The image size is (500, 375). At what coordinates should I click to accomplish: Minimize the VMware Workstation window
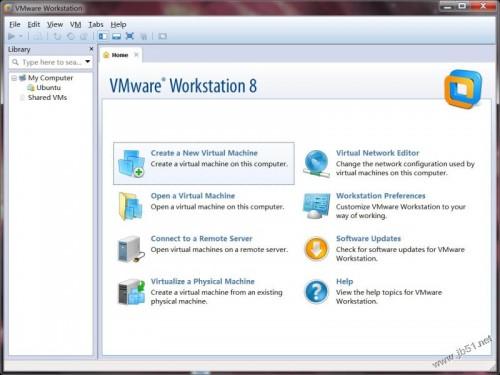(448, 6)
